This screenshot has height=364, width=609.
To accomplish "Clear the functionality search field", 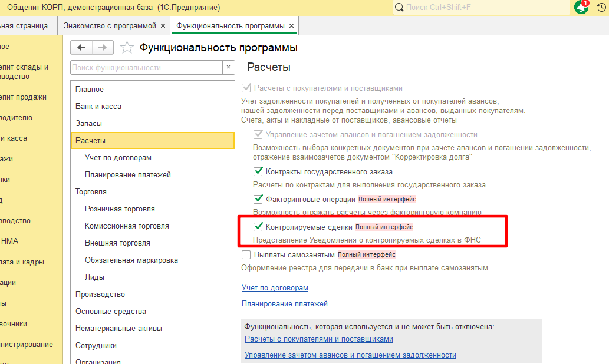I will (228, 68).
